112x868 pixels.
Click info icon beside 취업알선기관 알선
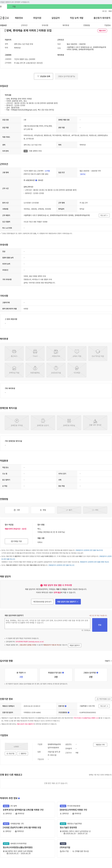click(x=63, y=673)
